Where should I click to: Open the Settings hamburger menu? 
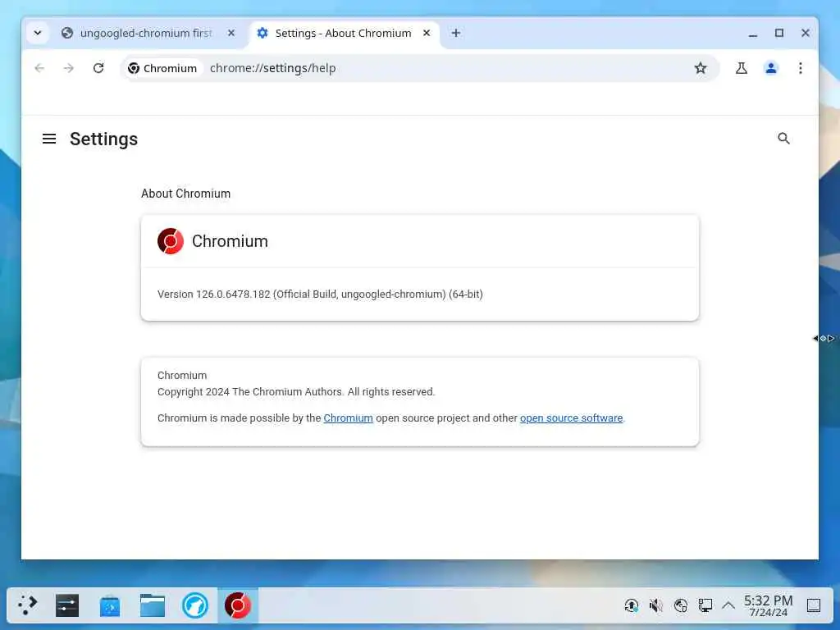point(49,139)
